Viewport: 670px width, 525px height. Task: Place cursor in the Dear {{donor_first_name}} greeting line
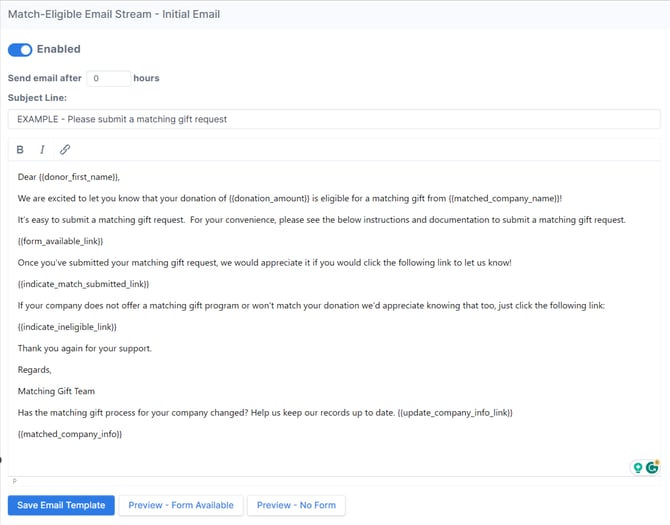point(68,176)
